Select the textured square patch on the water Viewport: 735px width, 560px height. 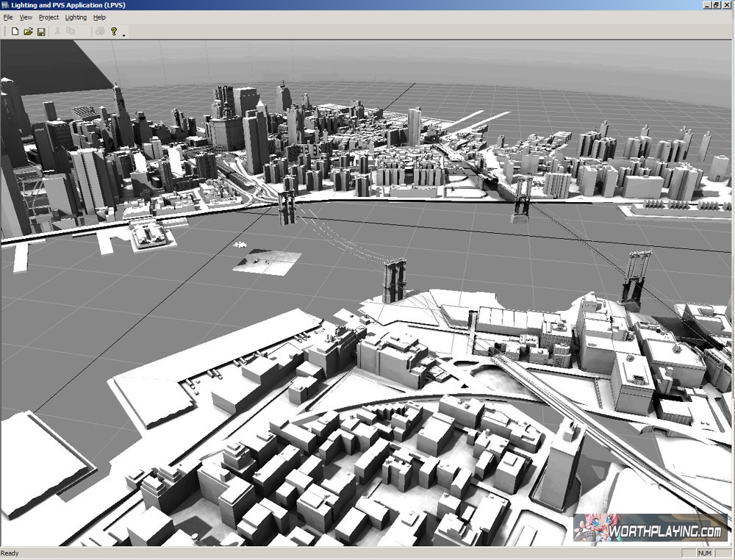[x=268, y=262]
